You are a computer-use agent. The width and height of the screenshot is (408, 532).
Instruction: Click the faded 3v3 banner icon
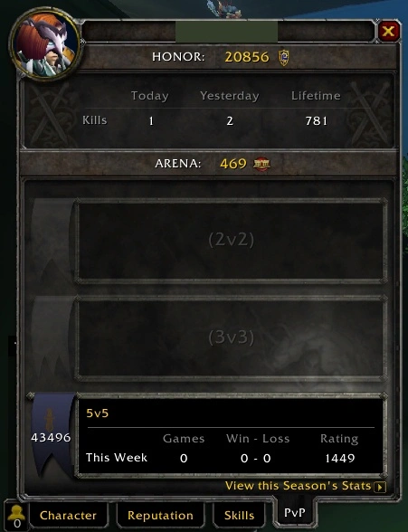[52, 337]
